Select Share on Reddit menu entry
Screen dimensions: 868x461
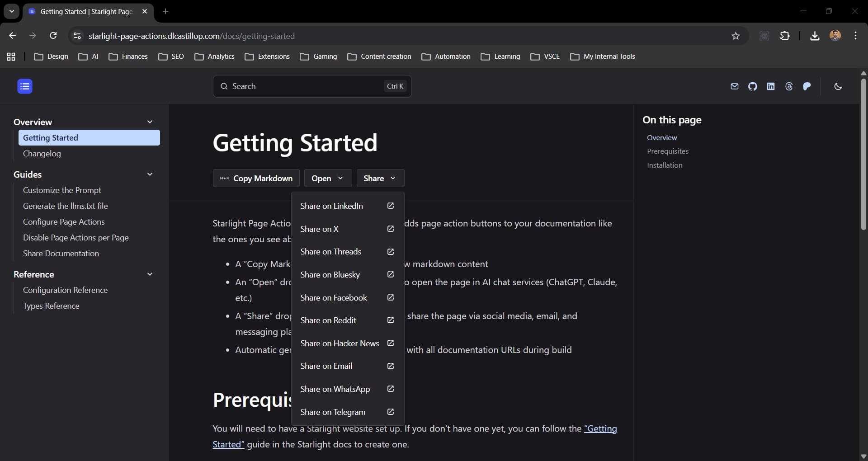329,320
